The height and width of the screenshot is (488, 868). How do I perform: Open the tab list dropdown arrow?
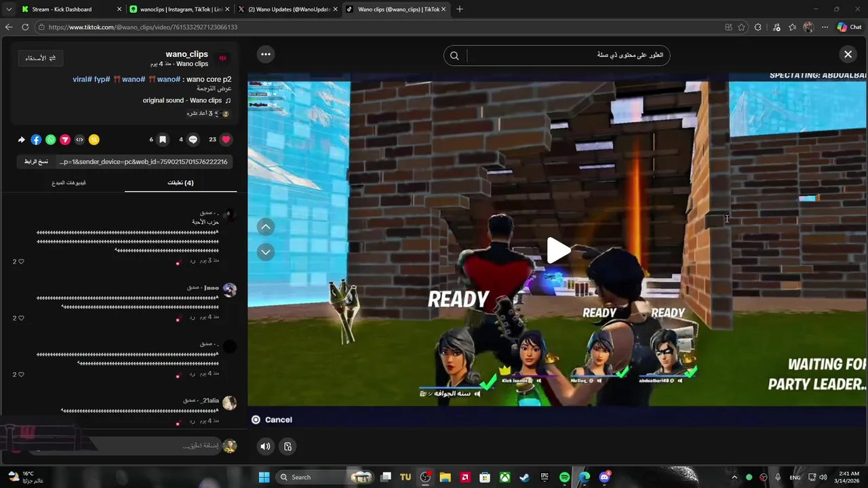click(9, 9)
